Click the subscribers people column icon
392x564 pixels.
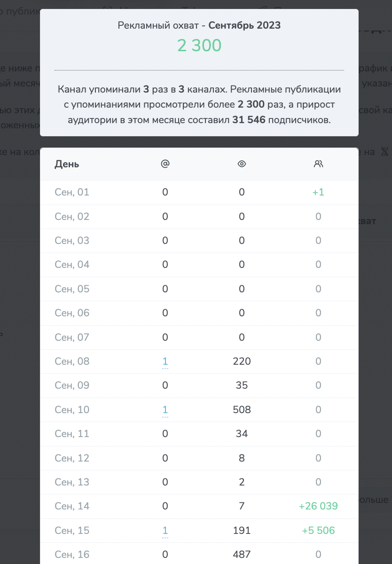click(318, 164)
